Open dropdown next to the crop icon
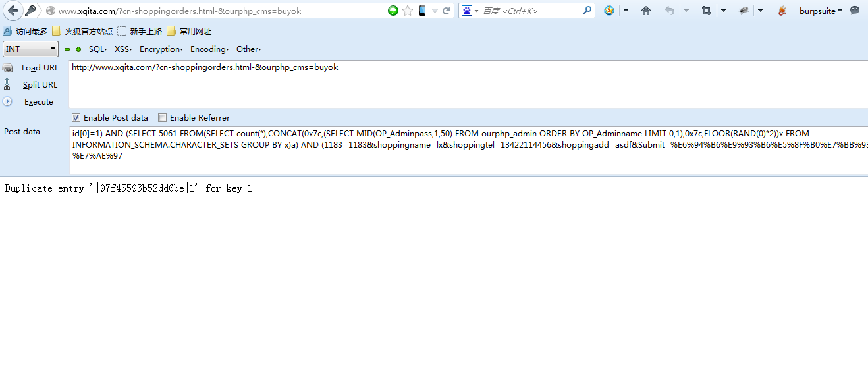The height and width of the screenshot is (386, 868). [723, 11]
